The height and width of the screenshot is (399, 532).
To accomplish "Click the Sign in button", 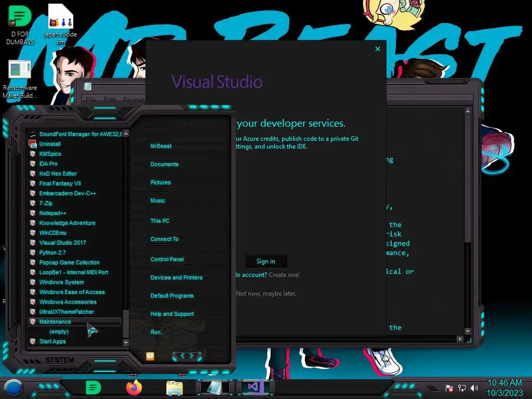I will (266, 261).
